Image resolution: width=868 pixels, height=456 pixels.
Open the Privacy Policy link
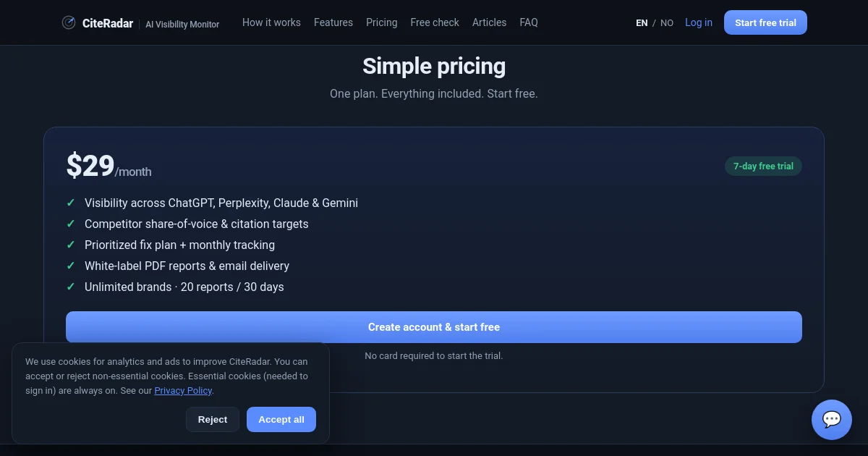183,390
